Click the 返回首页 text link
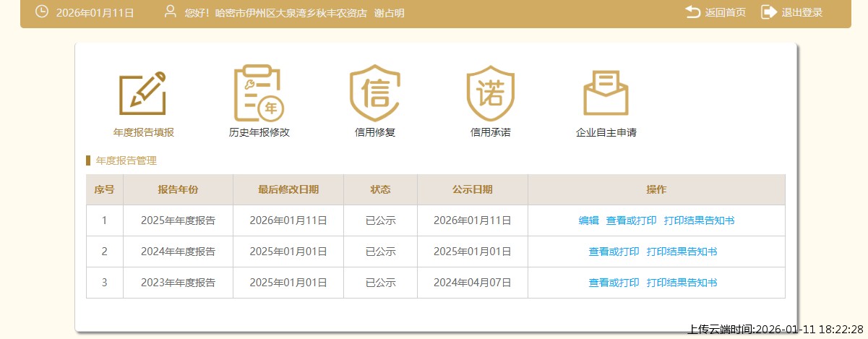Screen dimensions: 868x339 725,12
